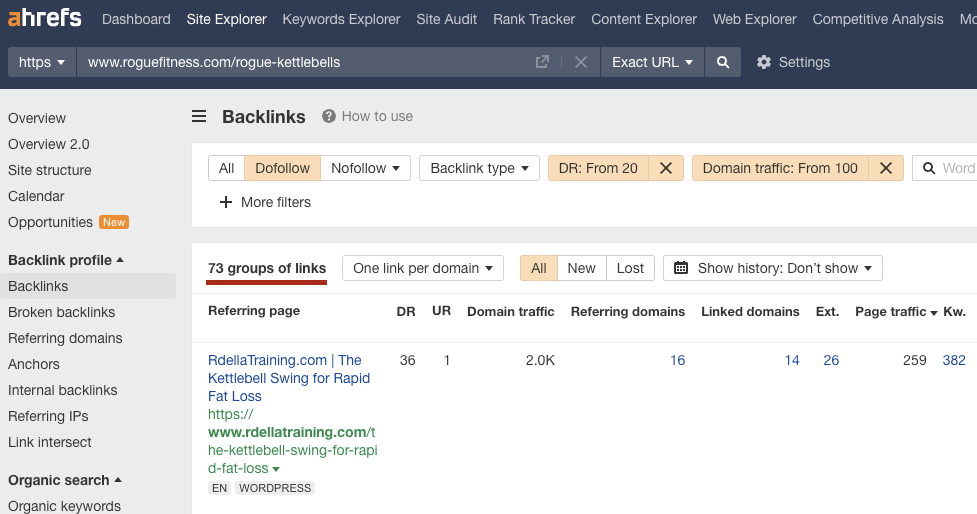This screenshot has width=977, height=514.
Task: Open Organic keywords in sidebar
Action: tap(65, 506)
